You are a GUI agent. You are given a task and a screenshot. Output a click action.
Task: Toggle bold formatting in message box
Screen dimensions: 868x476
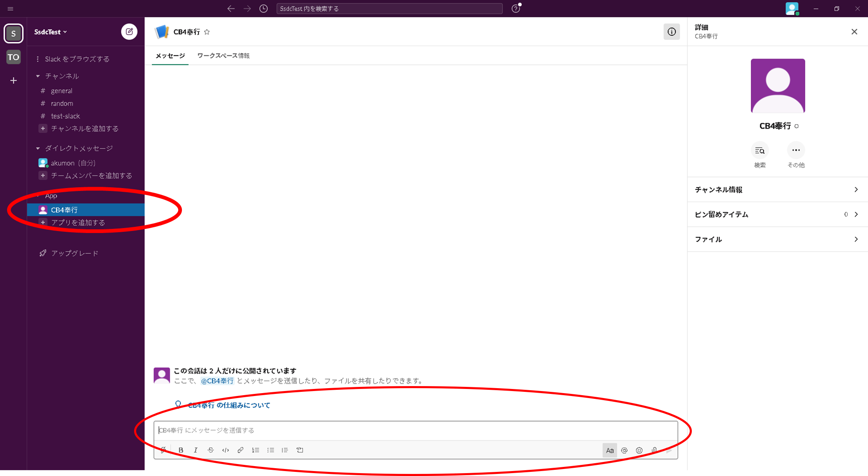[181, 450]
